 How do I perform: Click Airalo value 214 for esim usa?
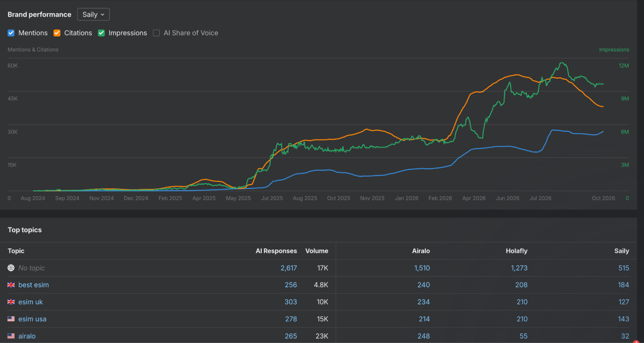(x=424, y=319)
